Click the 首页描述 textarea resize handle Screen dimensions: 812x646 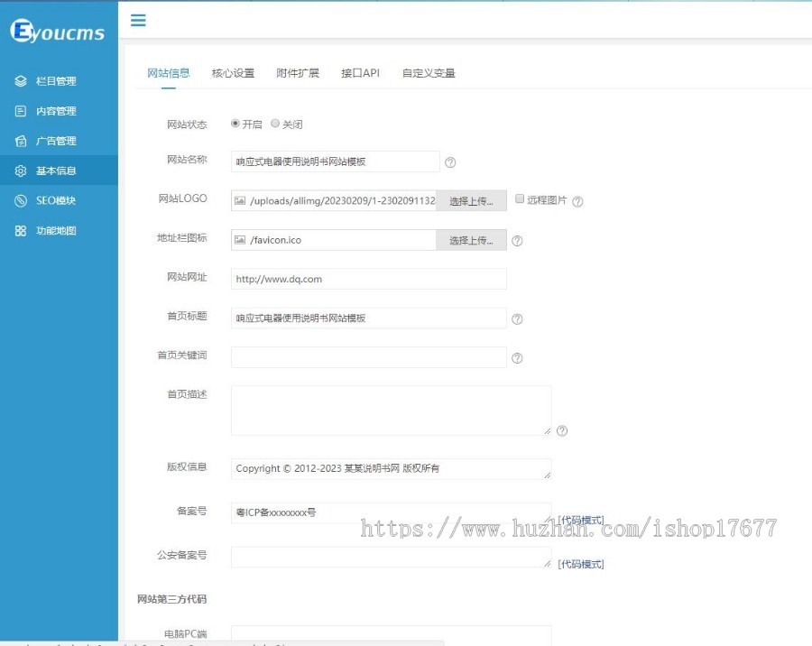[x=548, y=431]
